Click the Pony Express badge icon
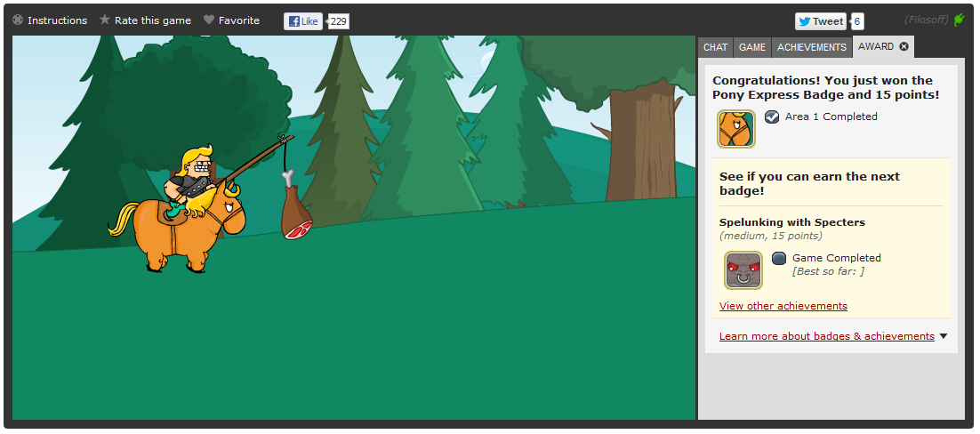Image resolution: width=980 pixels, height=434 pixels. [x=736, y=129]
